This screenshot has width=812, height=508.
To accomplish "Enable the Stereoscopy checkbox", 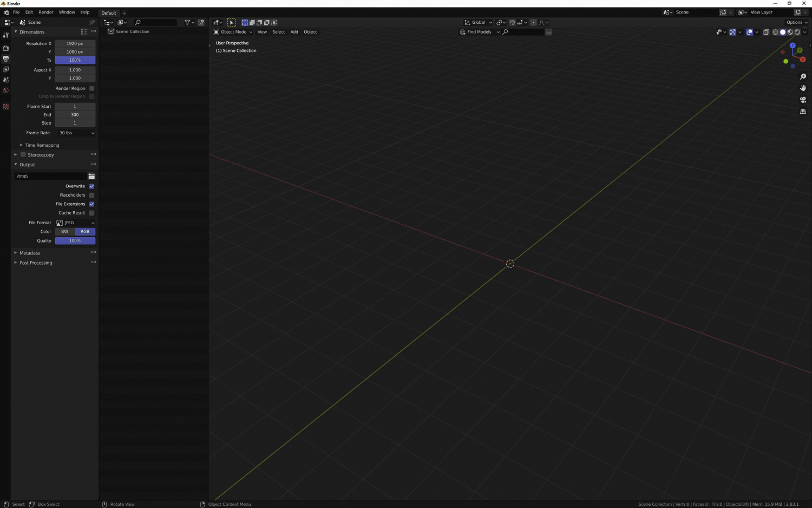I will pos(23,155).
